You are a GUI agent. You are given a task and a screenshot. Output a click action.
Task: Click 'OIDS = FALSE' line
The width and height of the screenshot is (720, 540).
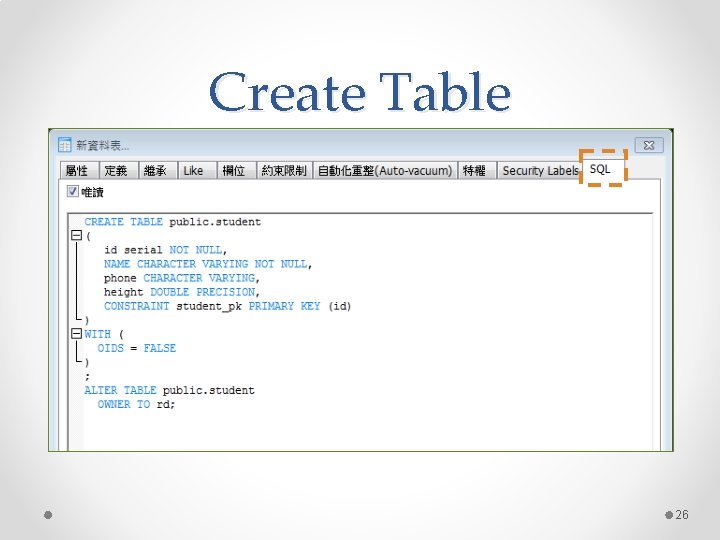tap(136, 348)
